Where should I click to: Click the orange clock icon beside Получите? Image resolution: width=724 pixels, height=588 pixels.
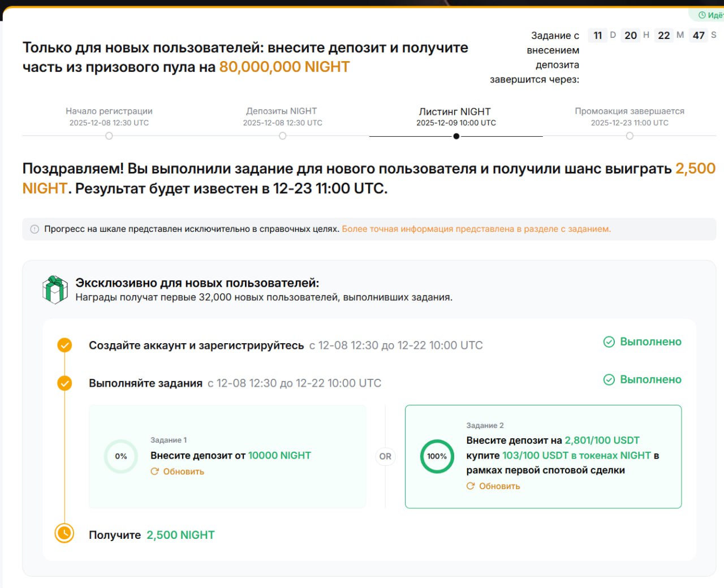tap(64, 533)
